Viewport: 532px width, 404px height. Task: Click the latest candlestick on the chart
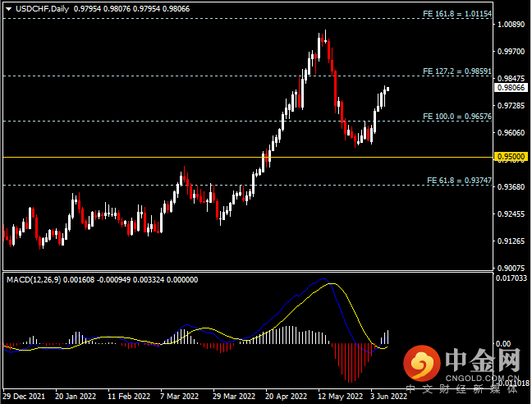click(388, 90)
